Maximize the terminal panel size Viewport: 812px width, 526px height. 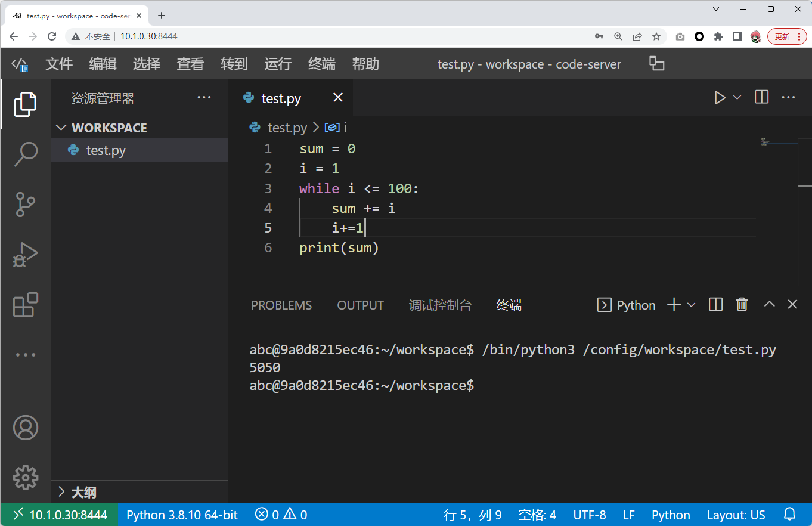click(769, 305)
